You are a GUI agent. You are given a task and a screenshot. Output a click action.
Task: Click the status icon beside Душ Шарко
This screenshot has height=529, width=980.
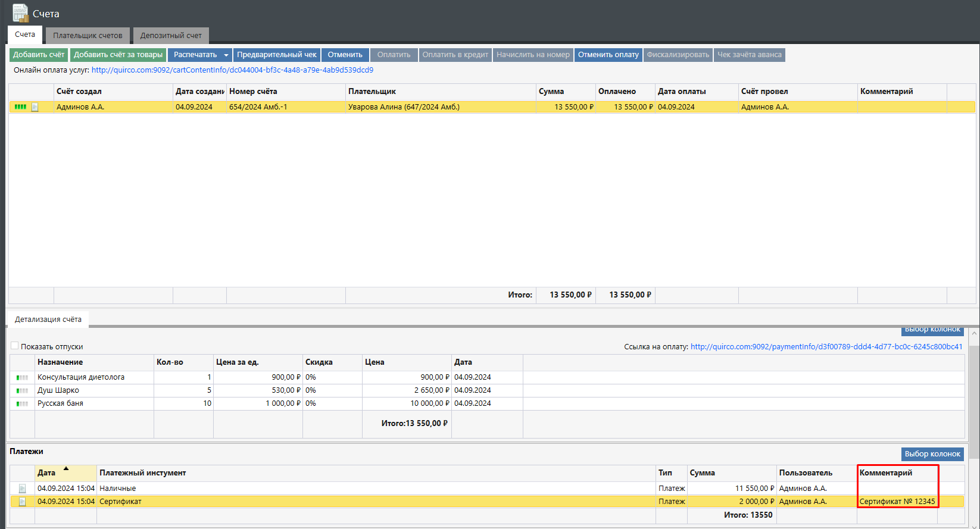pyautogui.click(x=22, y=390)
